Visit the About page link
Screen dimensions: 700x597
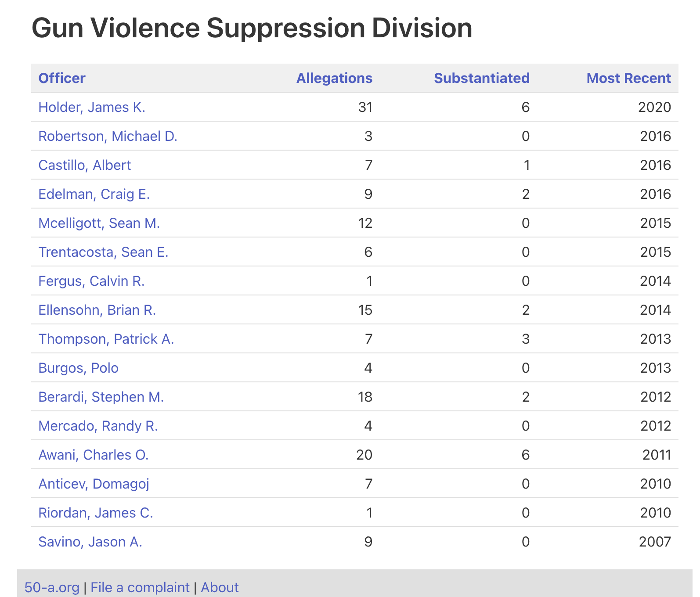click(220, 587)
